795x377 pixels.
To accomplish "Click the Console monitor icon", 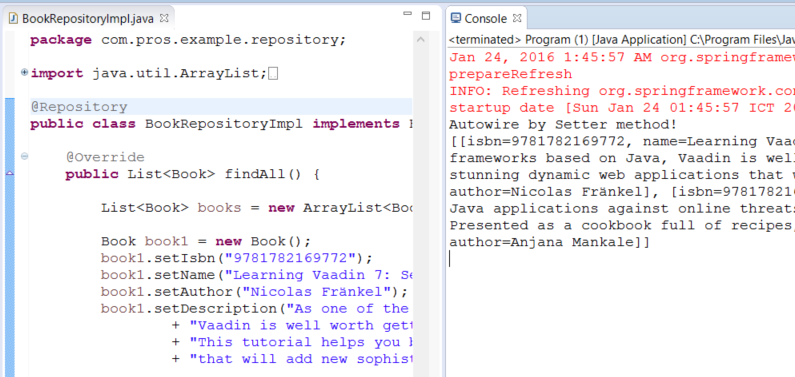I will click(455, 18).
